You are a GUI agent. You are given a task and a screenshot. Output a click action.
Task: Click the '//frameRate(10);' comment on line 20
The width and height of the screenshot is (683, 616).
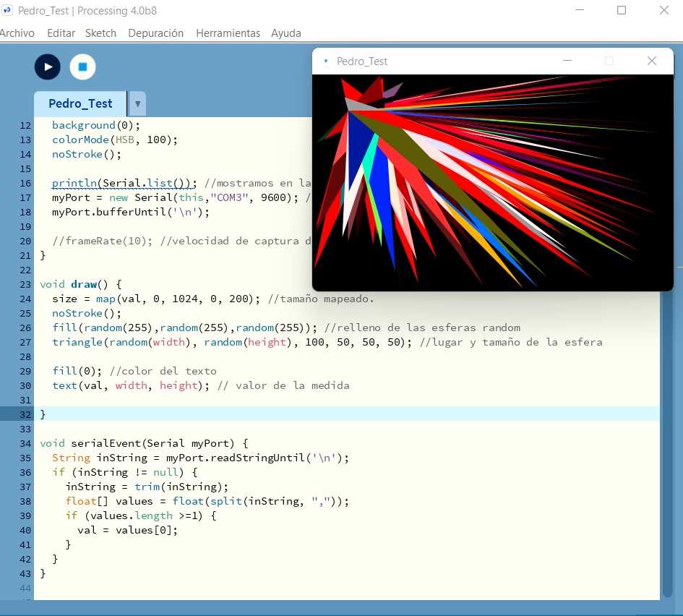click(x=103, y=241)
